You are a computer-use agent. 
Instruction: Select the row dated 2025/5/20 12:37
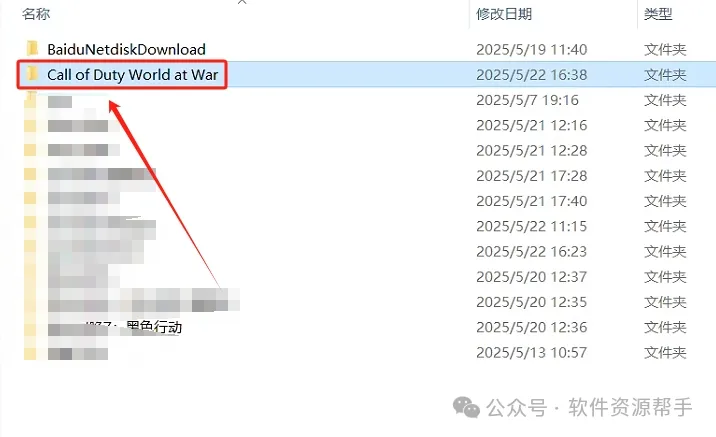358,277
